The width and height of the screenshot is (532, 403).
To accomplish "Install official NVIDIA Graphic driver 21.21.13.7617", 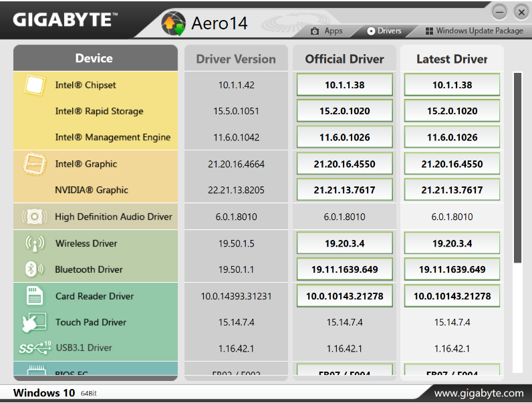I will [x=344, y=190].
